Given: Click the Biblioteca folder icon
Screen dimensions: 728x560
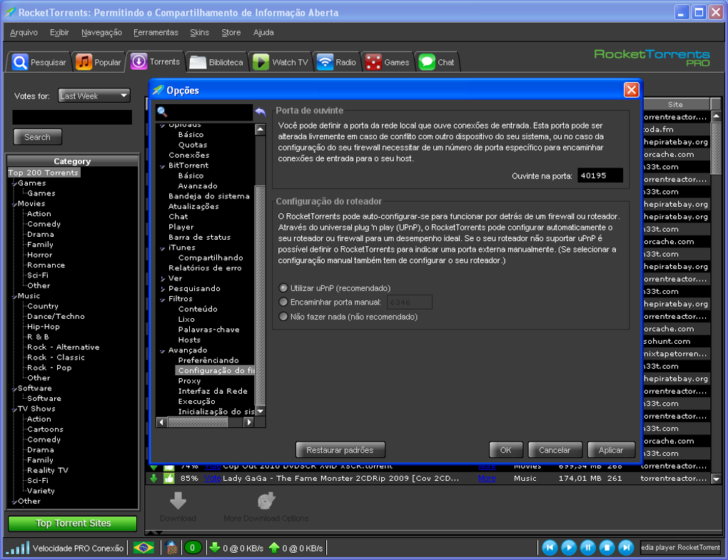Looking at the screenshot, I should [x=198, y=62].
